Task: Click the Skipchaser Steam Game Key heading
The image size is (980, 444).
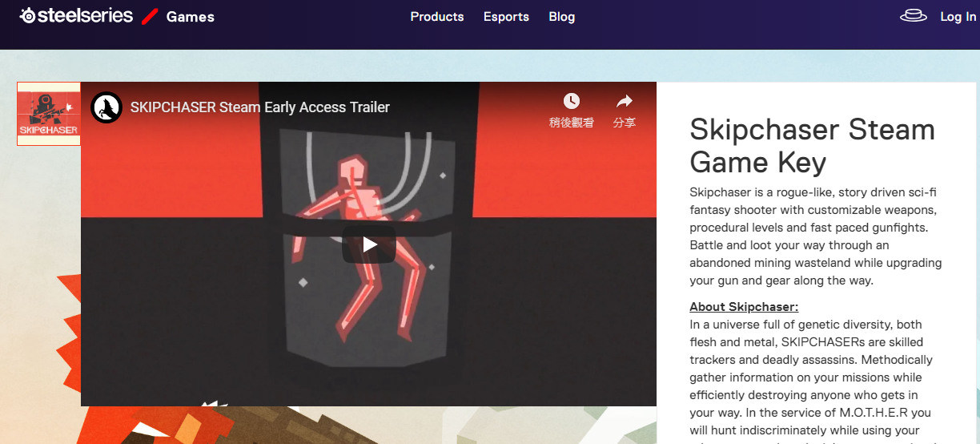Action: click(812, 146)
